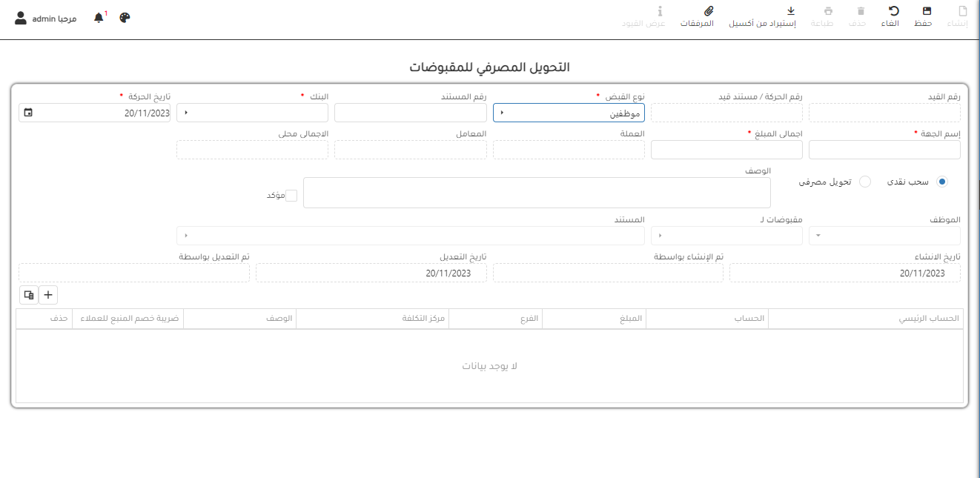
Task: Click the copy rows icon beside plus
Action: 28,295
